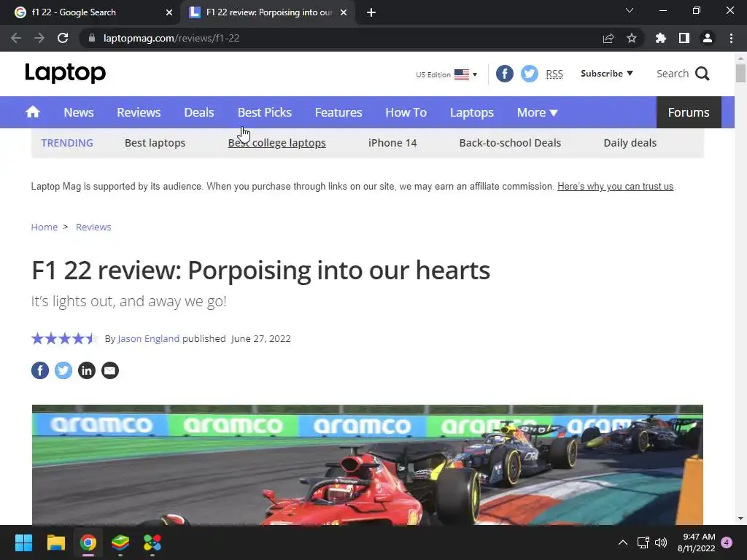
Task: Close the F1 22 review tab
Action: 344,13
